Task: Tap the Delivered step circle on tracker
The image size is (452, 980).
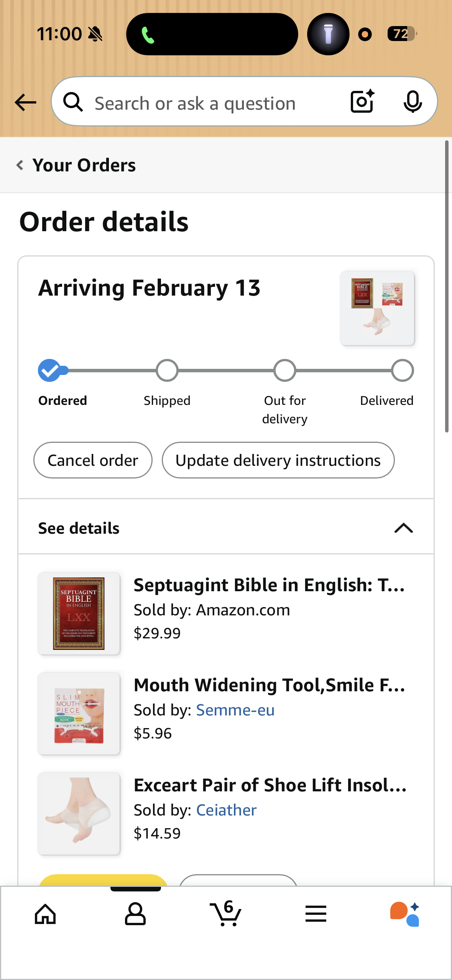Action: [x=402, y=370]
